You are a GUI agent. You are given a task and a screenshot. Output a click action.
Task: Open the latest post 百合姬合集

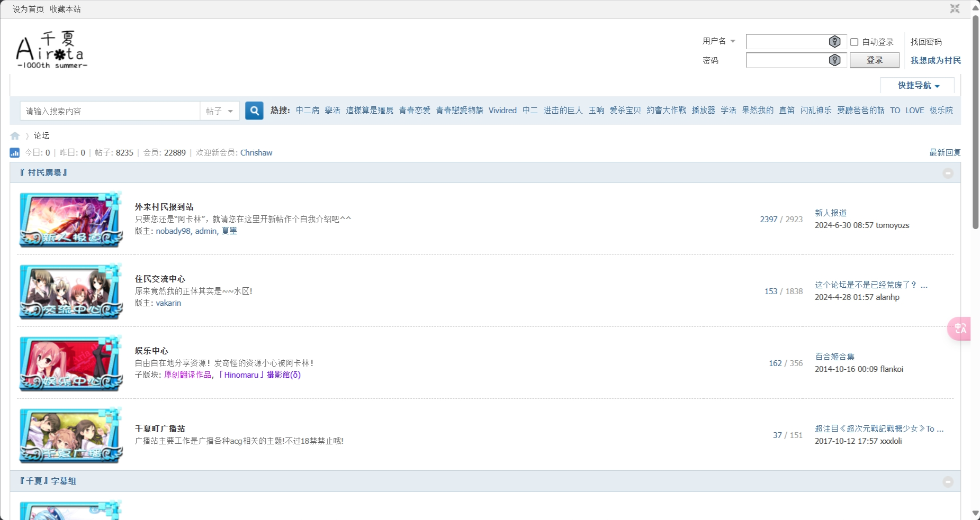835,357
